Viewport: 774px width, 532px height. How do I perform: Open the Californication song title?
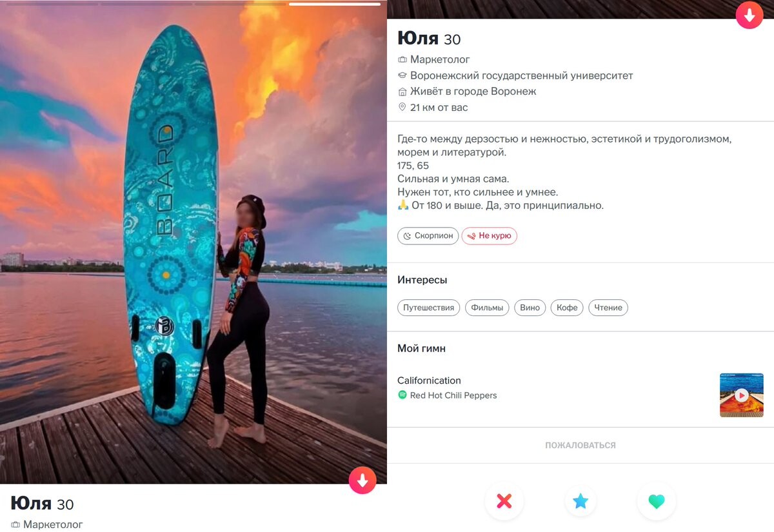(x=429, y=380)
